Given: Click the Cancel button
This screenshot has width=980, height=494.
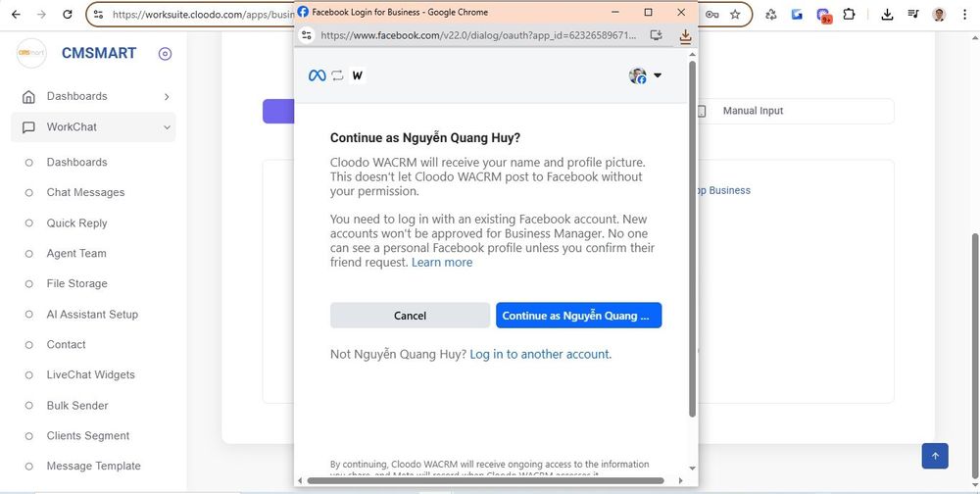Looking at the screenshot, I should coord(410,316).
